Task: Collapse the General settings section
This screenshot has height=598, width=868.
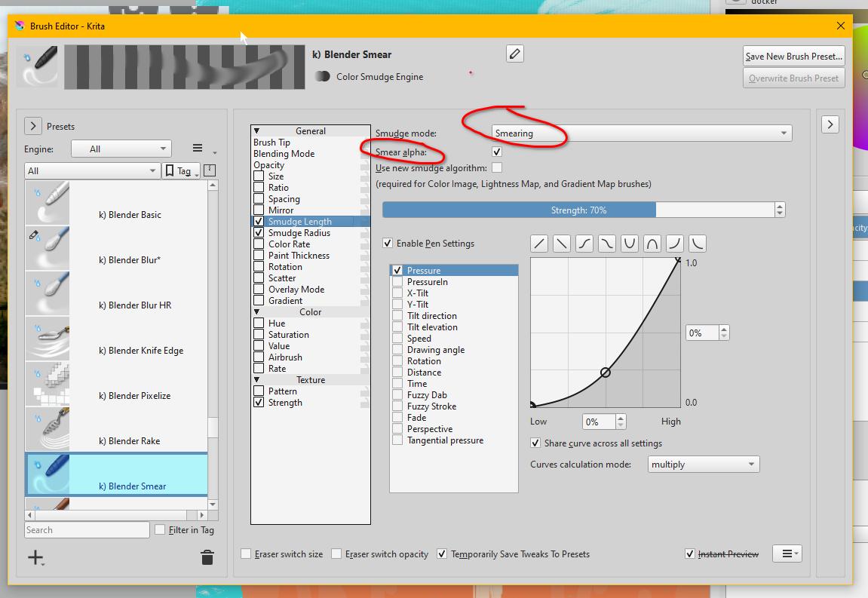Action: [x=257, y=131]
